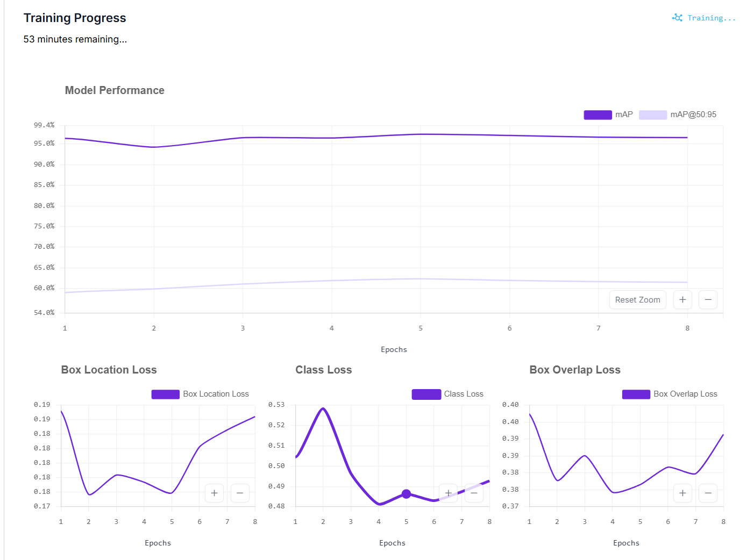
Task: Zoom out on Model Performance chart
Action: tap(708, 299)
